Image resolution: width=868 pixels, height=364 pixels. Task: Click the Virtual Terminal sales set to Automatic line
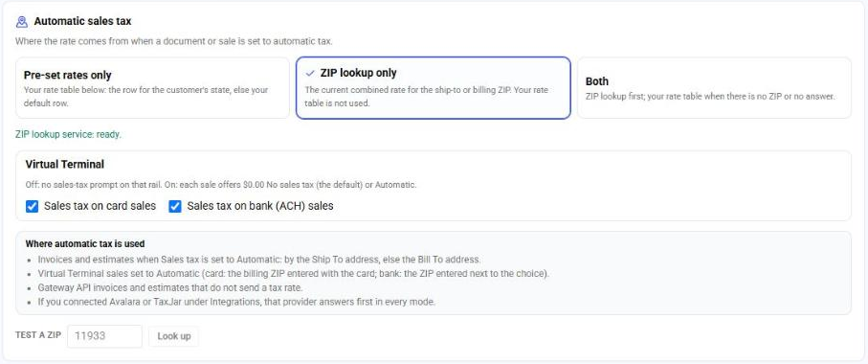tap(294, 274)
